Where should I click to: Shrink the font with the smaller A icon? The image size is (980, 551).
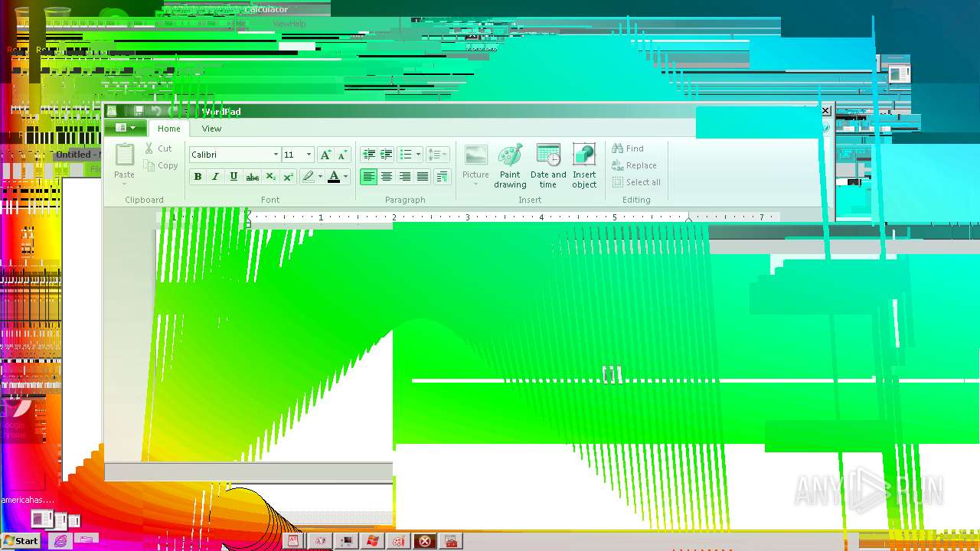coord(343,155)
